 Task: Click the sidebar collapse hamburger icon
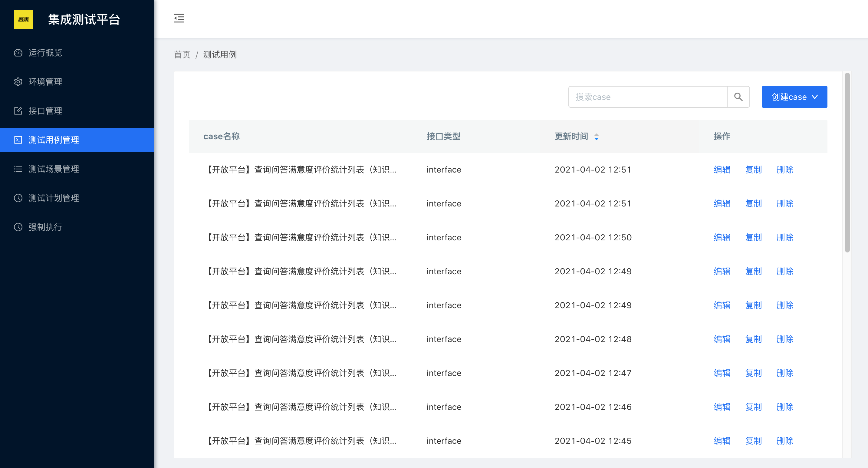pyautogui.click(x=179, y=18)
